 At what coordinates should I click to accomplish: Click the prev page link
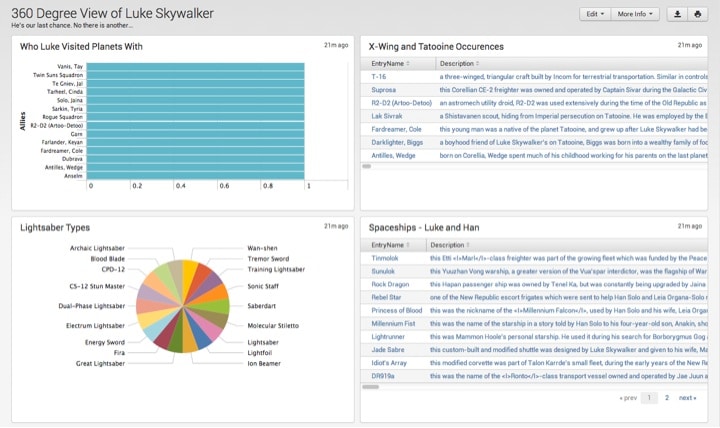[x=628, y=398]
